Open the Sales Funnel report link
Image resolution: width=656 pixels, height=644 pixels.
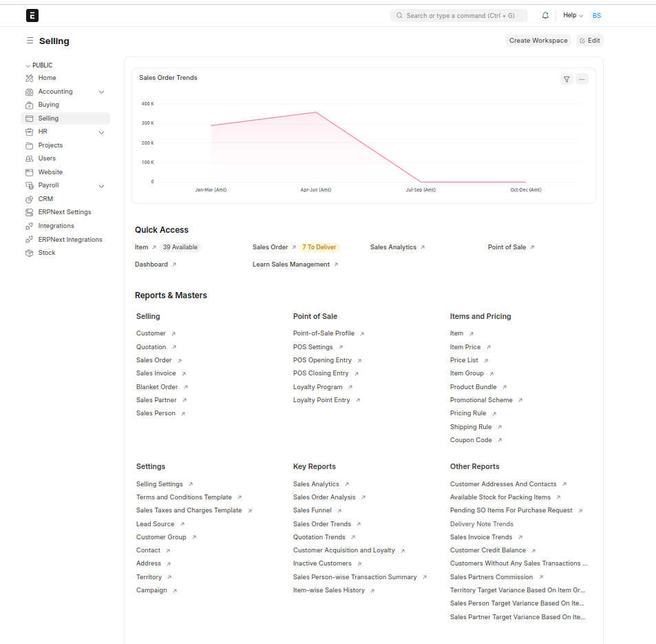(313, 510)
